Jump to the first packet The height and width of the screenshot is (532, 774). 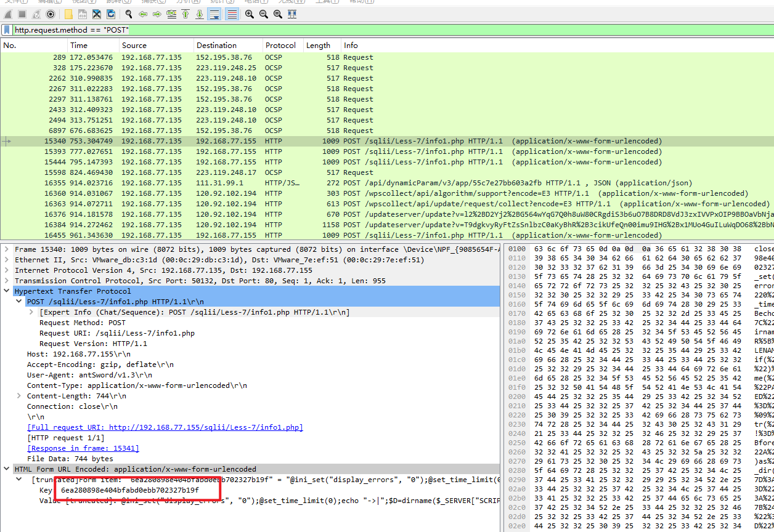[185, 14]
